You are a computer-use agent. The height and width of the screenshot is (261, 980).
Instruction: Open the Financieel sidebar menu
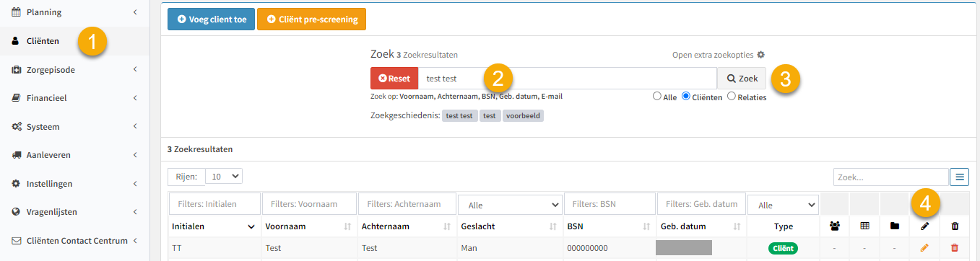[74, 98]
